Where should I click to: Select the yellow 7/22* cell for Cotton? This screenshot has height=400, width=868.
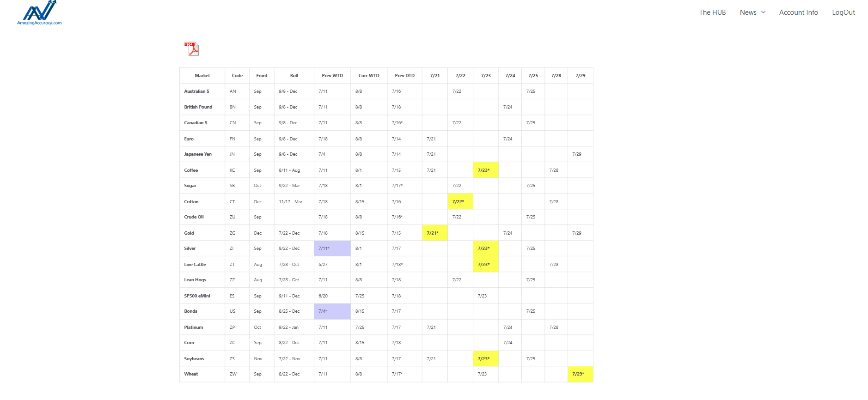pyautogui.click(x=460, y=201)
